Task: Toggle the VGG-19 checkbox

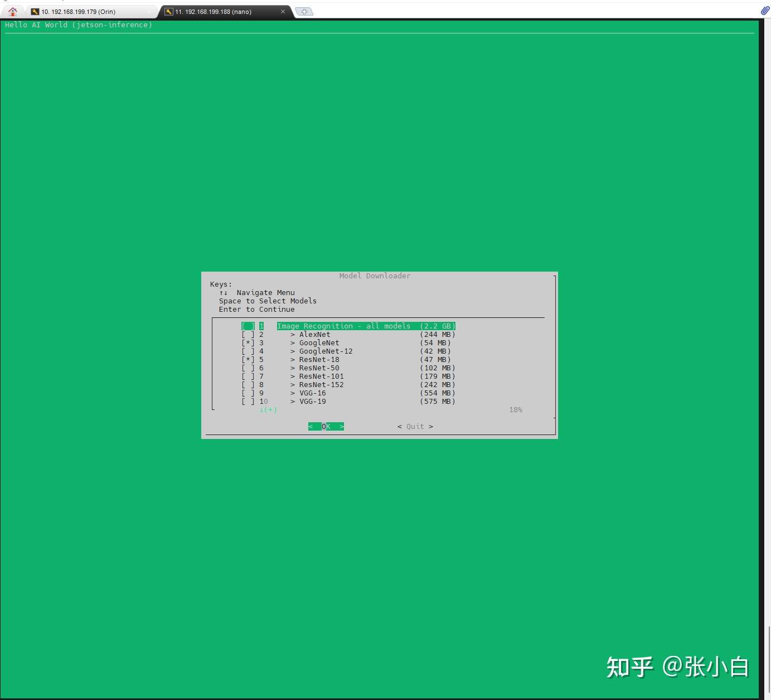Action: pos(248,402)
